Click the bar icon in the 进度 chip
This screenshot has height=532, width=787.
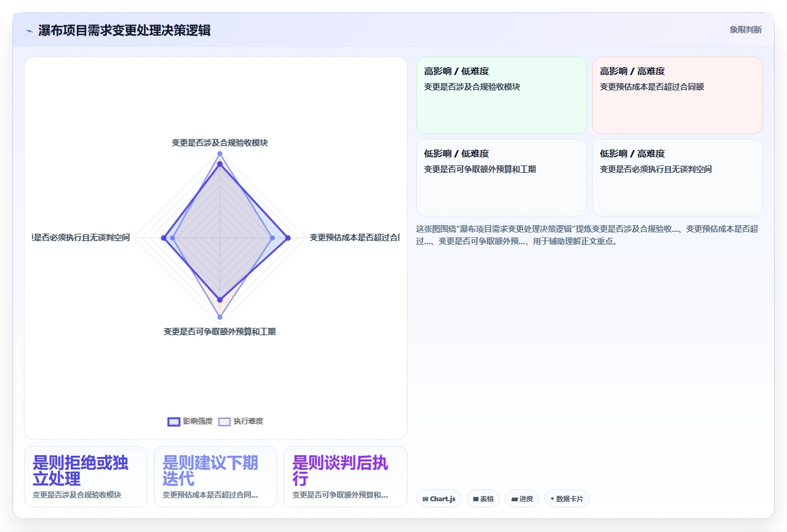coord(514,499)
